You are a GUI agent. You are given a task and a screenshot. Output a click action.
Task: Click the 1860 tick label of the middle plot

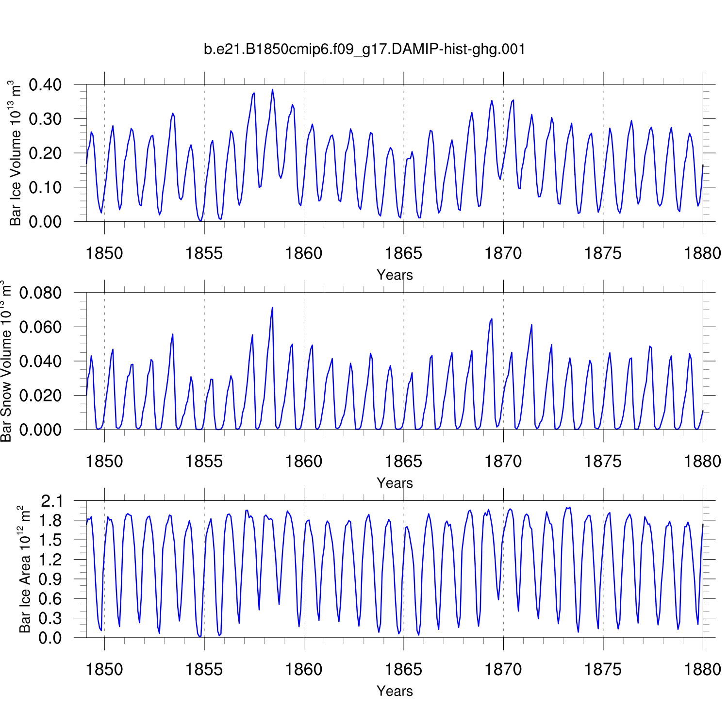[304, 462]
